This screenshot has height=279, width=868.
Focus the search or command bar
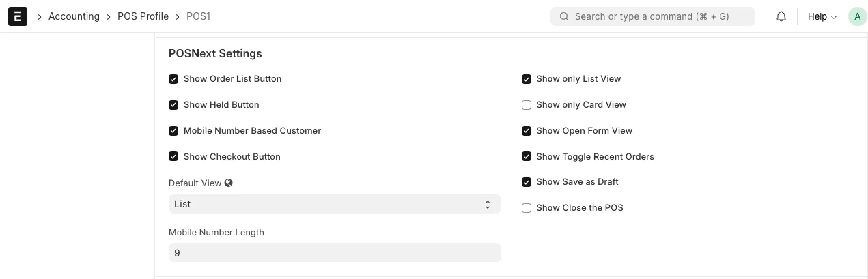click(653, 16)
